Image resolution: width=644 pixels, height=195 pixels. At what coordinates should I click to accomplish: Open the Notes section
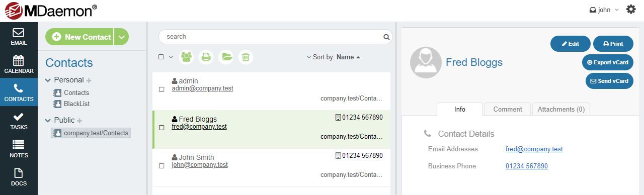coord(19,149)
